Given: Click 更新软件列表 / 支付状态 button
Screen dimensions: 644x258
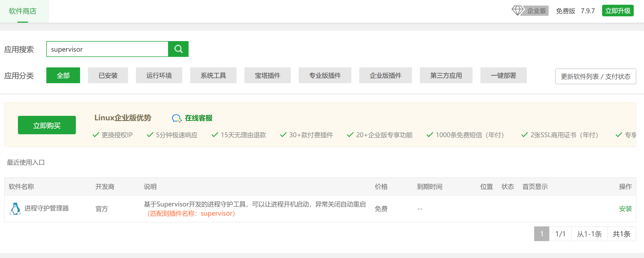Looking at the screenshot, I should pyautogui.click(x=596, y=76).
